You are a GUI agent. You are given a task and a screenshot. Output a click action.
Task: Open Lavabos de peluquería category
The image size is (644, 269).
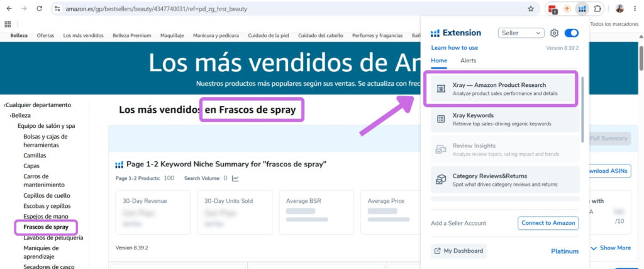53,238
